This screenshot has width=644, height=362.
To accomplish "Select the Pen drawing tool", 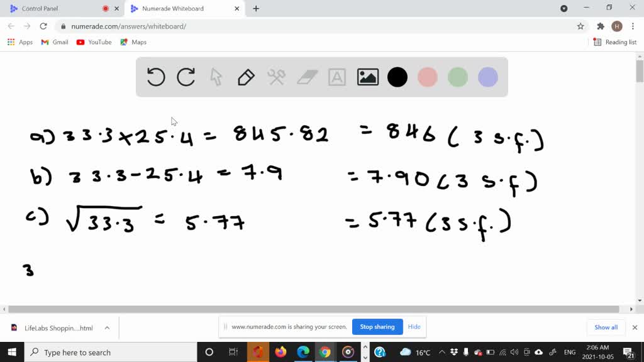I will point(245,77).
